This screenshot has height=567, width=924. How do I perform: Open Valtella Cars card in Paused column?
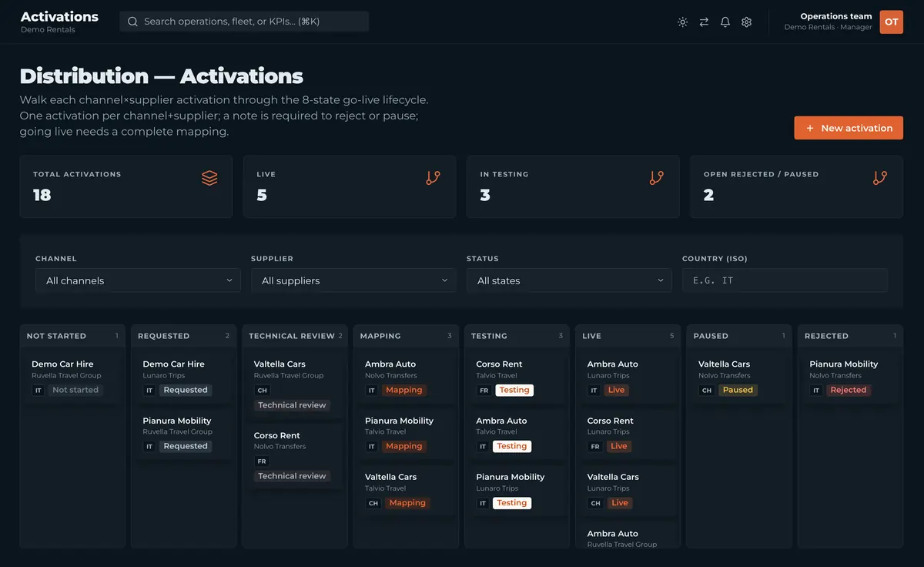point(739,377)
